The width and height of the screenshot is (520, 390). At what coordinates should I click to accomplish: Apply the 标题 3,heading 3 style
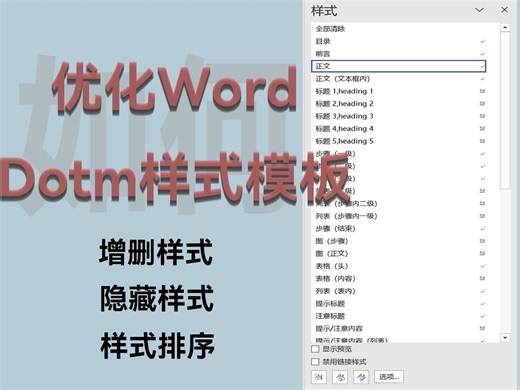(399, 116)
